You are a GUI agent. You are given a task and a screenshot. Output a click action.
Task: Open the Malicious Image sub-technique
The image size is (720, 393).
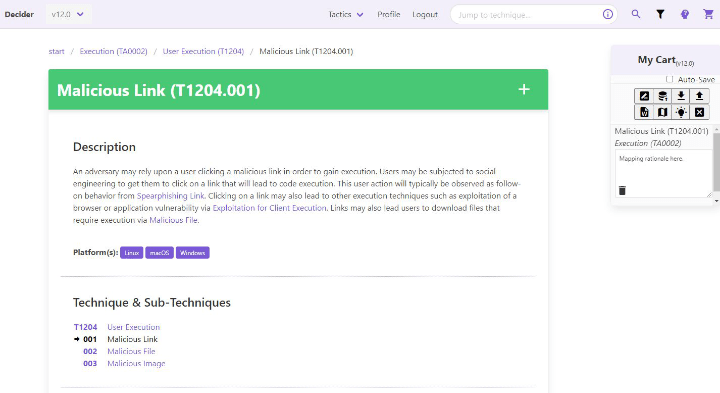coord(136,363)
